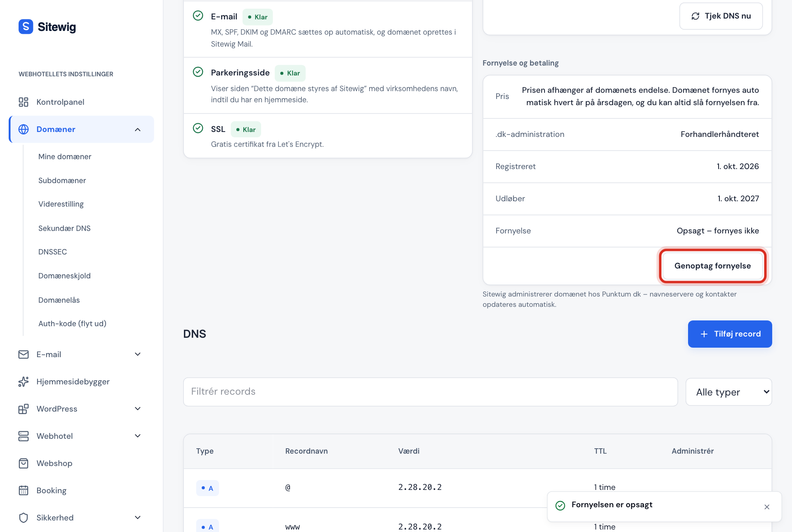Open Viderestilling page
Image resolution: width=792 pixels, height=532 pixels.
point(61,204)
